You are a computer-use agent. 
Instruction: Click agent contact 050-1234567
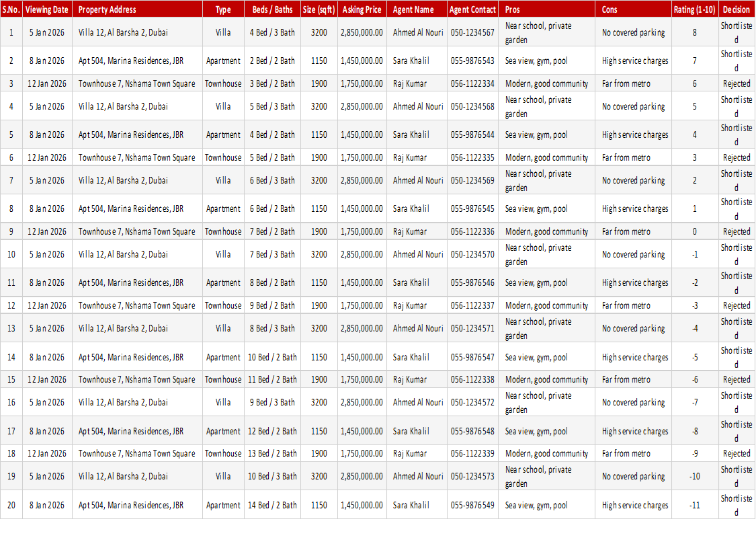click(472, 32)
